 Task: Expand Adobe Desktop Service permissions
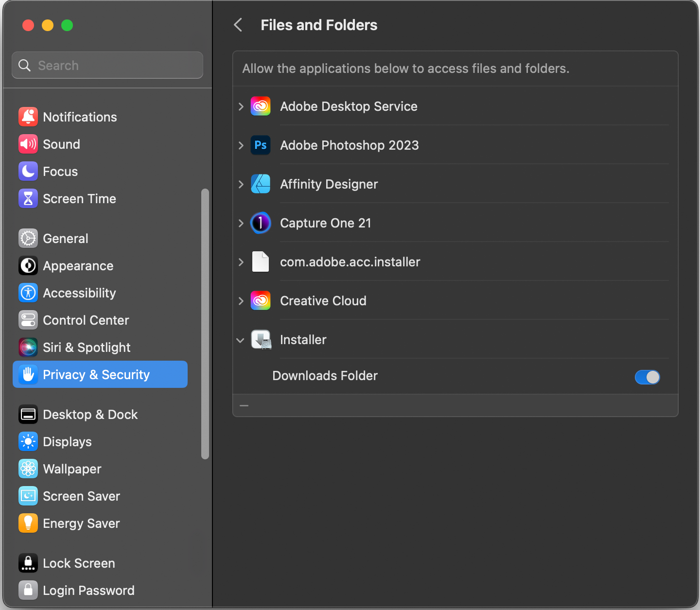coord(241,106)
